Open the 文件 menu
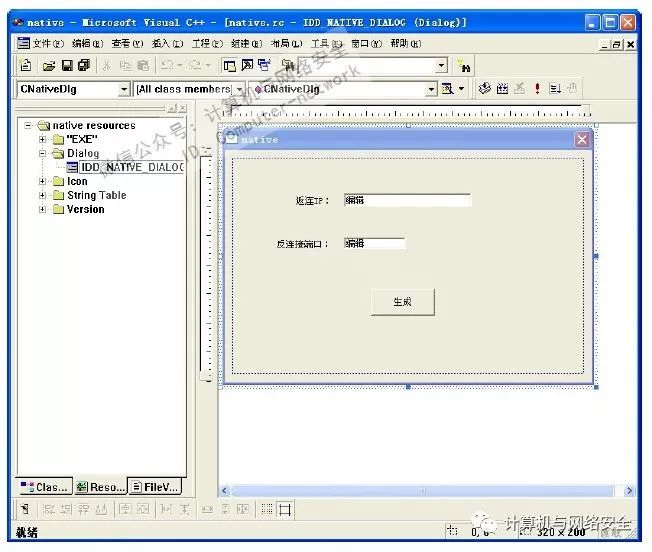The width and height of the screenshot is (652, 552). pos(48,43)
